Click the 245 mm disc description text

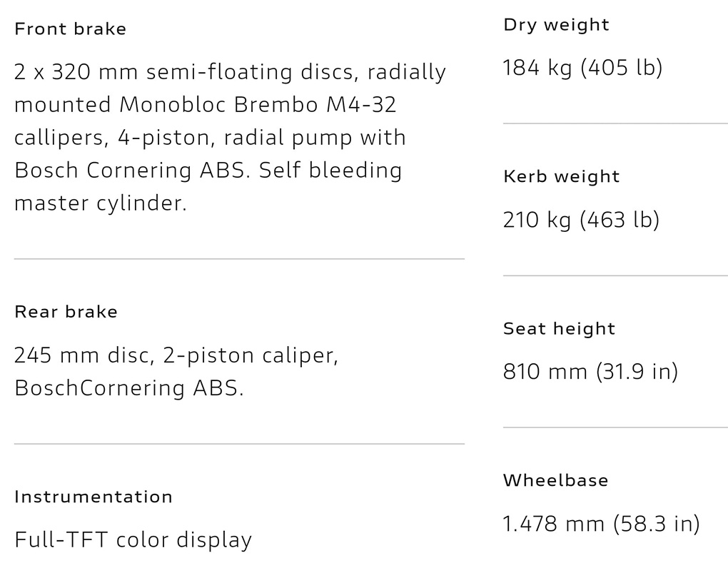(x=176, y=355)
